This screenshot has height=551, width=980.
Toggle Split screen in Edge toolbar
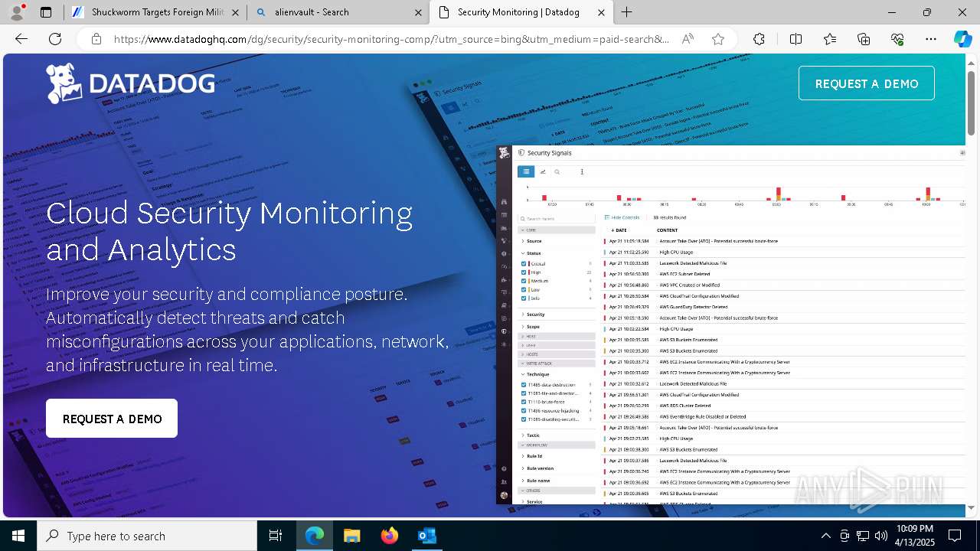click(x=795, y=39)
